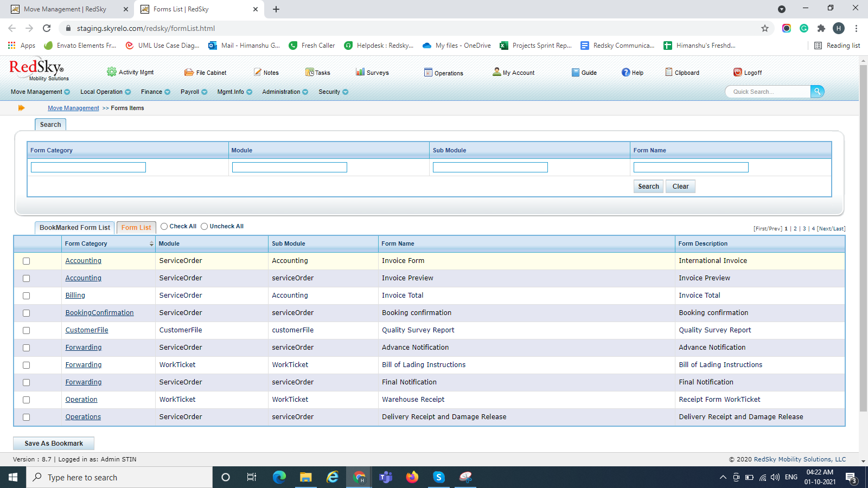The height and width of the screenshot is (488, 868).
Task: Click the Quick Search text box
Action: coord(768,92)
